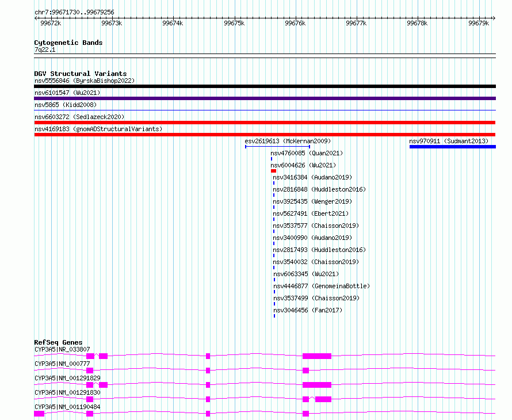The width and height of the screenshot is (512, 420).
Task: Click the 99674k ruler tick label
Action: click(x=173, y=23)
